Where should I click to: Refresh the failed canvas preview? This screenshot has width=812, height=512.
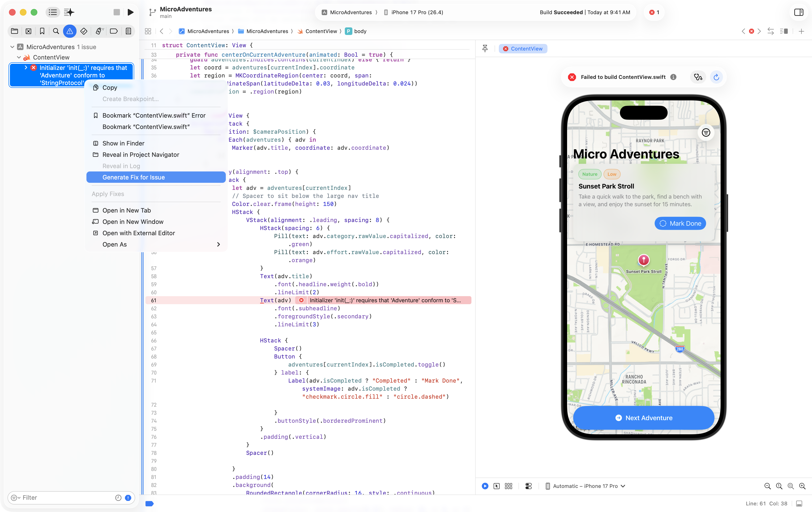coord(716,77)
